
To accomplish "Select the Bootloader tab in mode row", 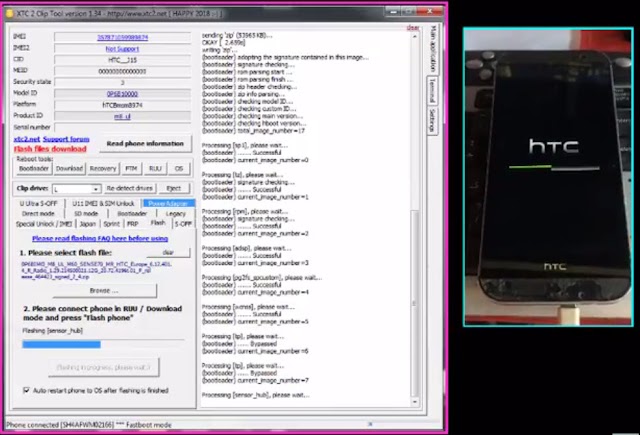I will tap(132, 213).
